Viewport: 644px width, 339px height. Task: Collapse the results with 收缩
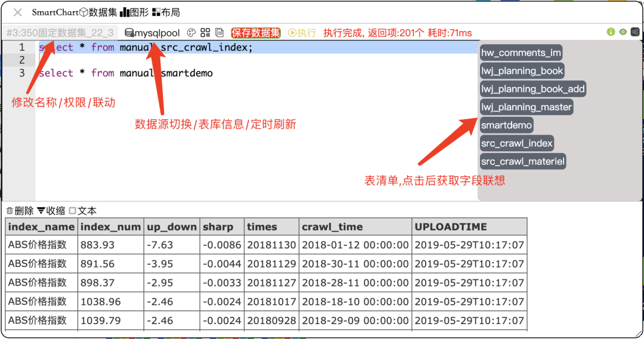click(x=51, y=211)
